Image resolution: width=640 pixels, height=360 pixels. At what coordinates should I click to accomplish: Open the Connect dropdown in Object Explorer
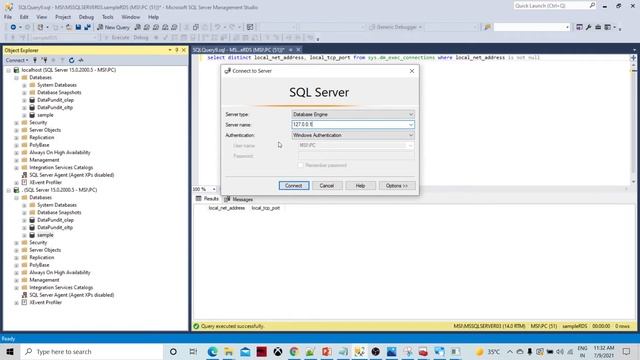coord(17,60)
